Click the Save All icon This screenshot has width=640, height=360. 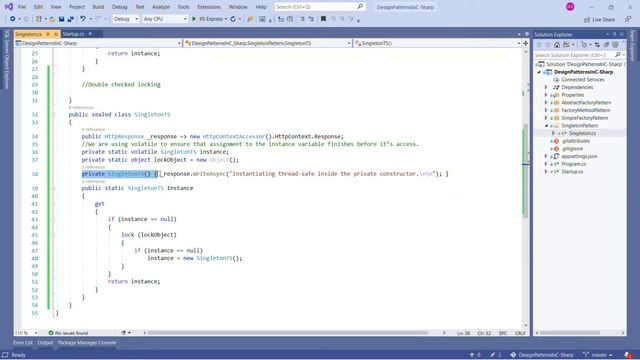pyautogui.click(x=71, y=19)
